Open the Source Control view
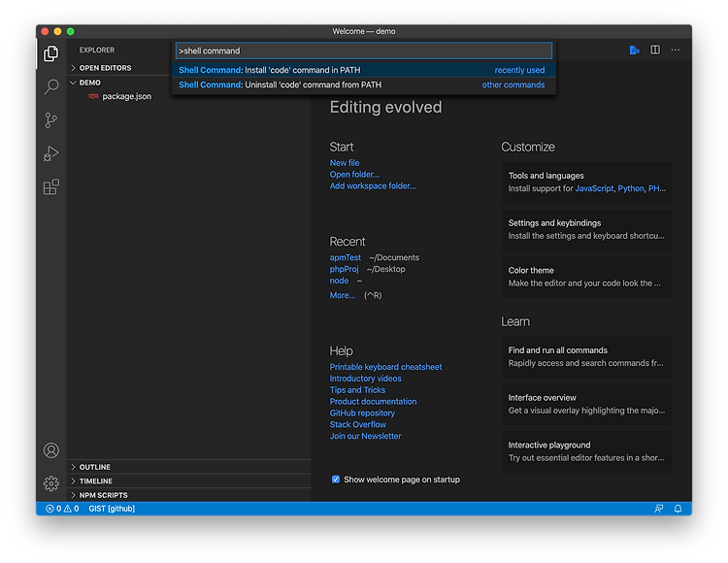 (51, 120)
